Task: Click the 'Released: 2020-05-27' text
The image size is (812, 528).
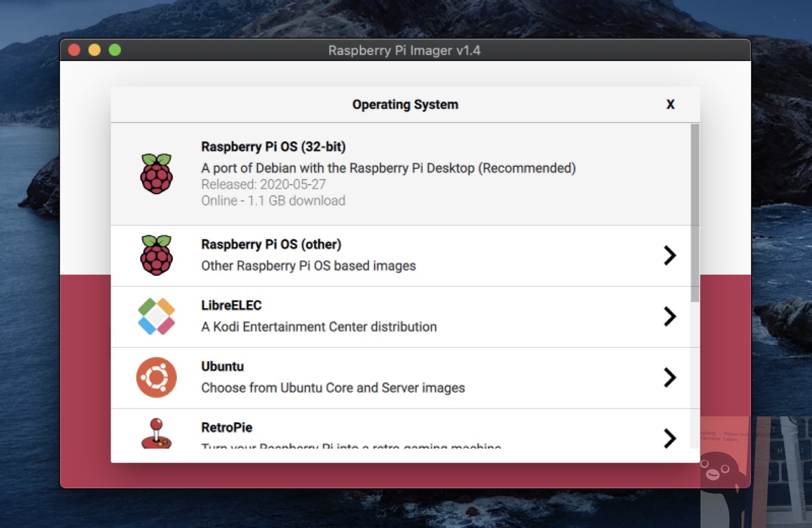Action: 263,184
